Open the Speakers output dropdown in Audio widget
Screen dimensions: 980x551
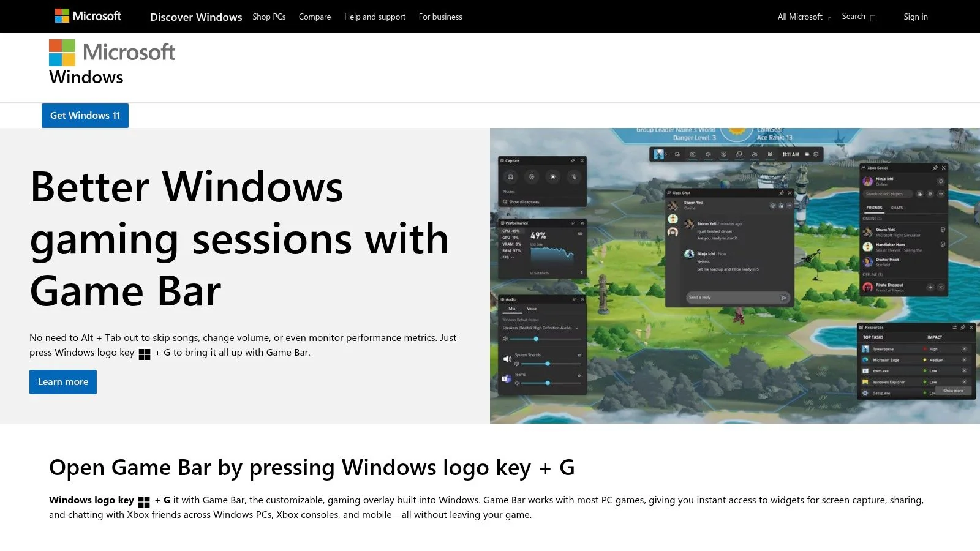pos(540,328)
